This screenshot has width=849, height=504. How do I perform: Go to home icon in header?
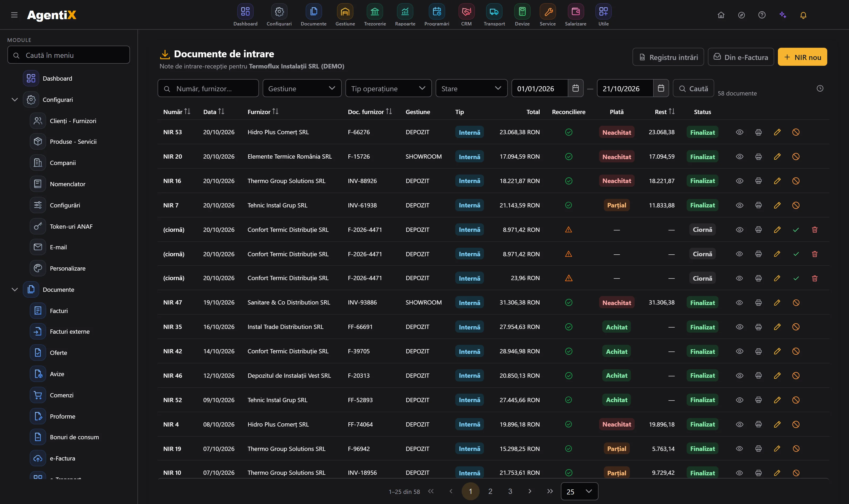(721, 15)
